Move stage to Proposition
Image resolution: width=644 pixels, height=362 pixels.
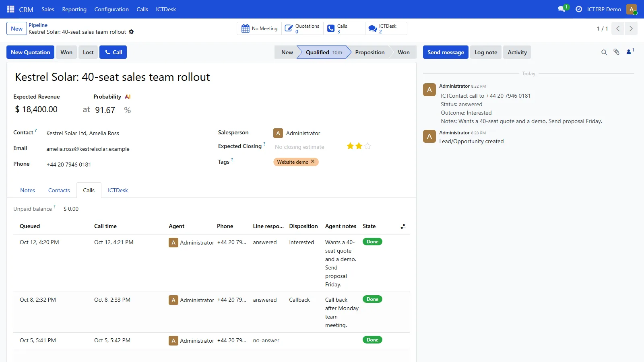click(369, 52)
